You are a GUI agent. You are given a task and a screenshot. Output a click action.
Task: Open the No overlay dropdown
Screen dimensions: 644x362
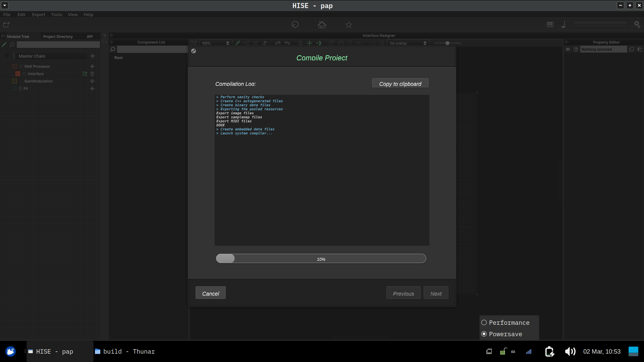click(x=408, y=43)
